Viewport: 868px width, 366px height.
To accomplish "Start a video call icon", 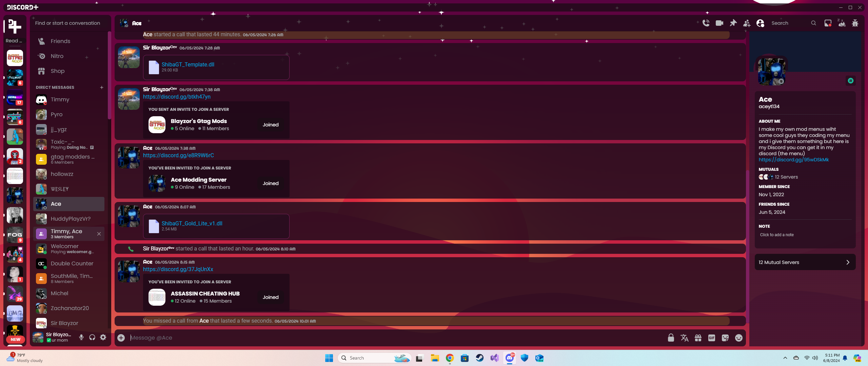I will pos(719,23).
